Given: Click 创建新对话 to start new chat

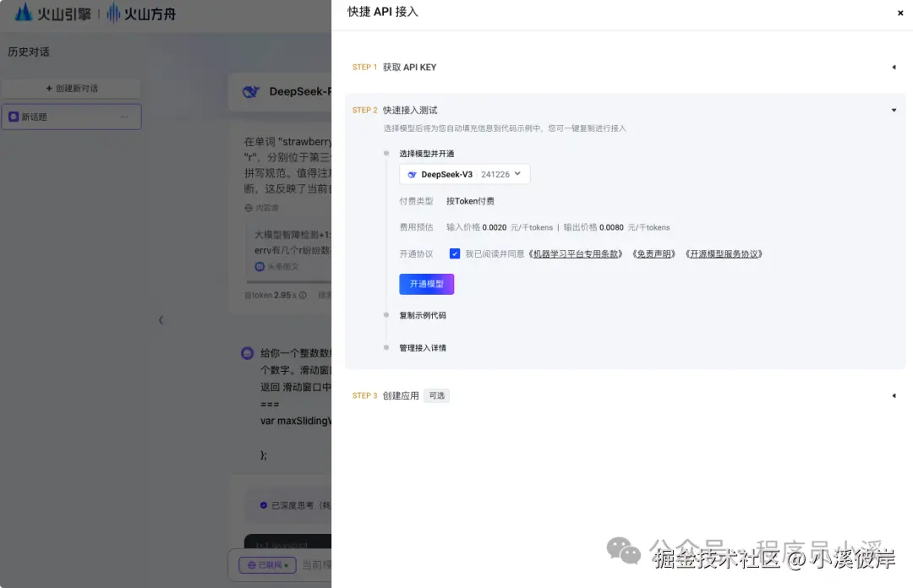Looking at the screenshot, I should coord(71,88).
